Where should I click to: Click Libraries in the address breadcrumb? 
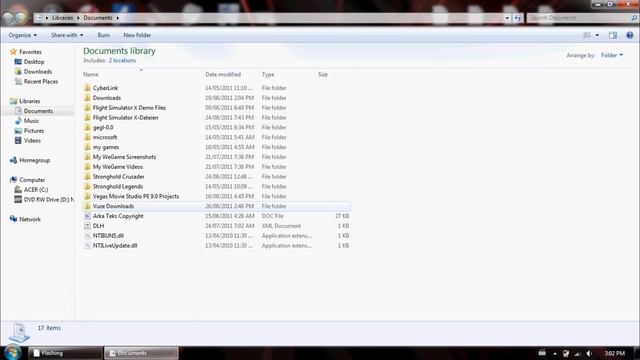pyautogui.click(x=62, y=18)
